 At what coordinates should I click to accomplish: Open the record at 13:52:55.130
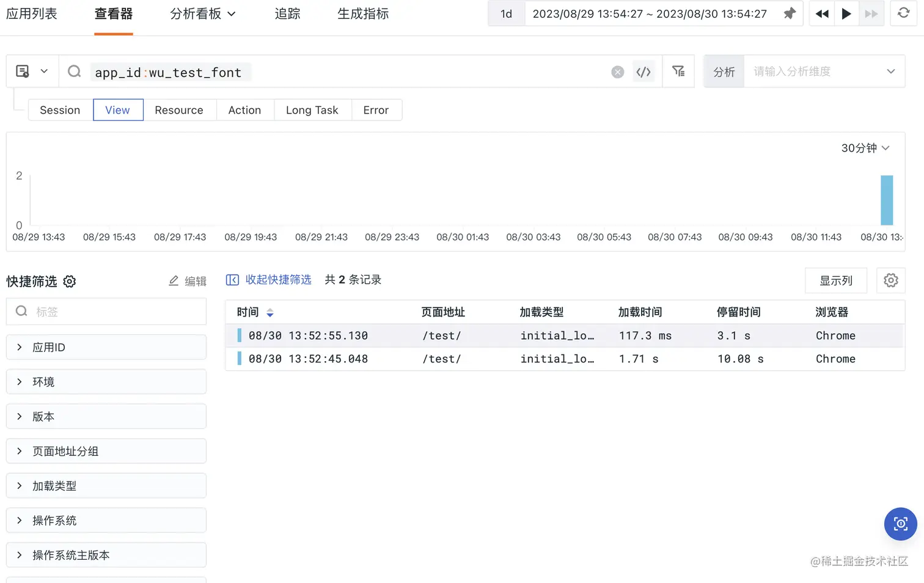point(565,335)
